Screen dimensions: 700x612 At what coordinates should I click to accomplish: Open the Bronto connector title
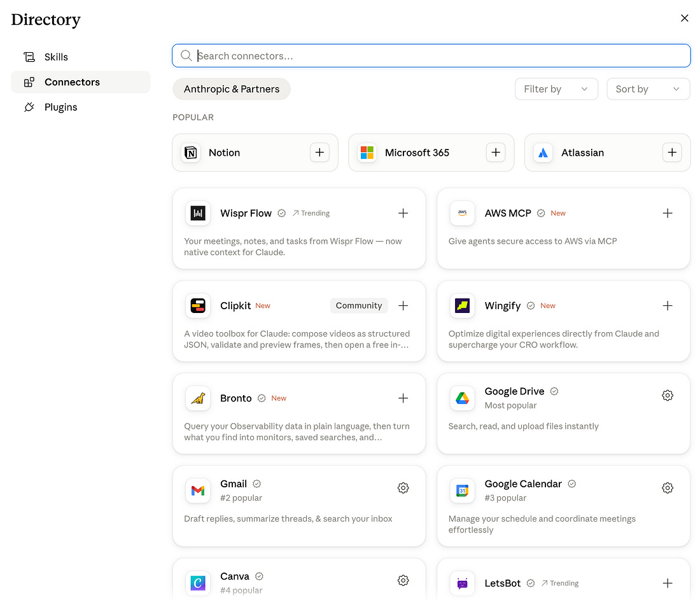235,398
